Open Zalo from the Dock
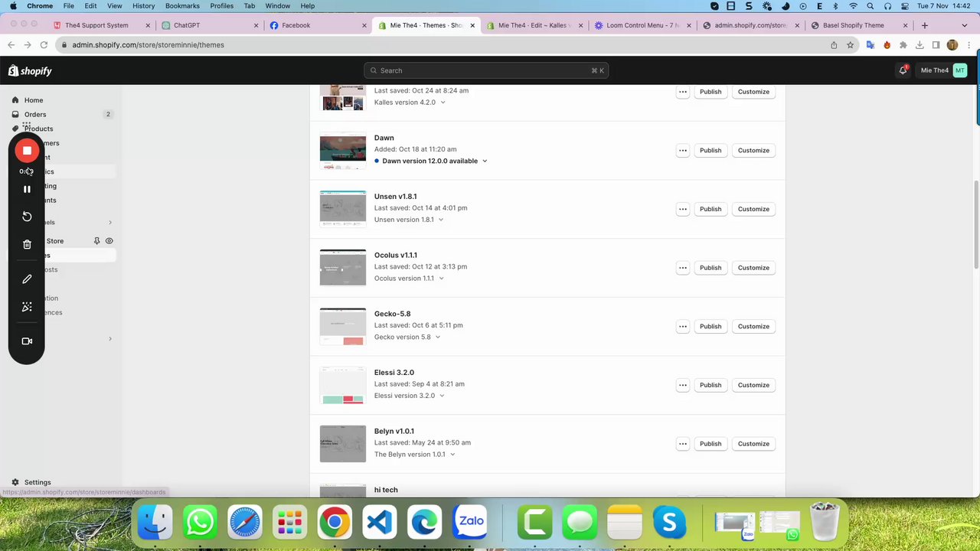980x551 pixels. coord(471,523)
